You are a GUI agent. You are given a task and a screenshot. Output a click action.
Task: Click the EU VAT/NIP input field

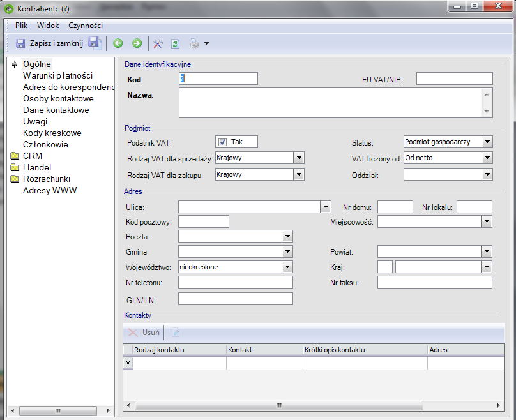click(x=455, y=79)
